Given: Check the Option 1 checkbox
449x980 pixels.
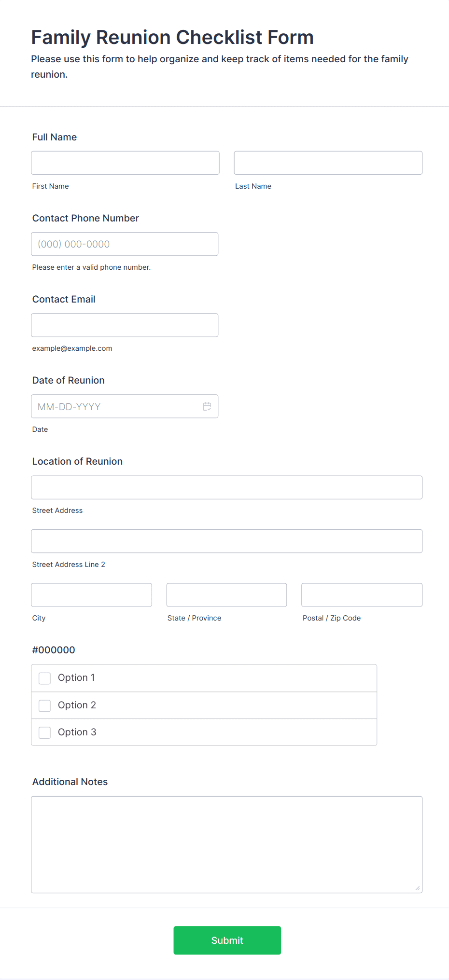Looking at the screenshot, I should [x=44, y=678].
